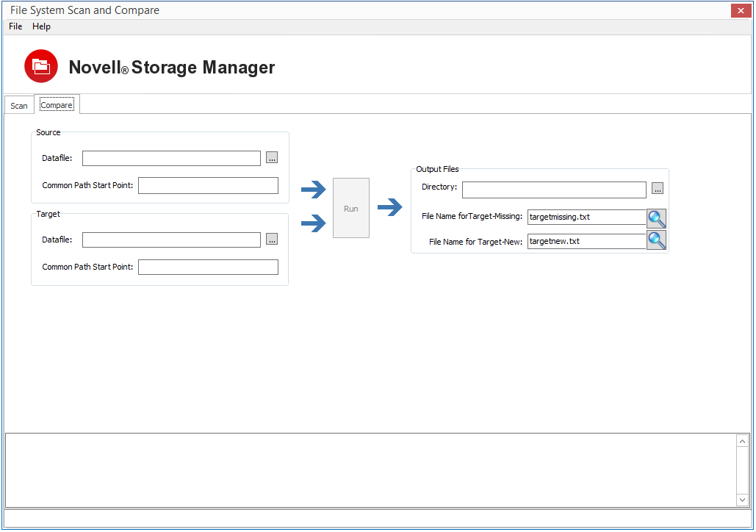Open the File menu
The width and height of the screenshot is (756, 532).
[15, 26]
